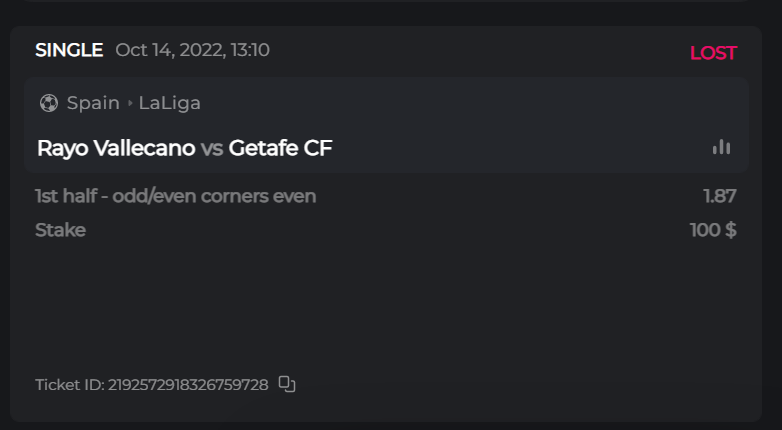Viewport: 782px width, 430px height.
Task: Select the 1st half corners market text
Action: 175,196
